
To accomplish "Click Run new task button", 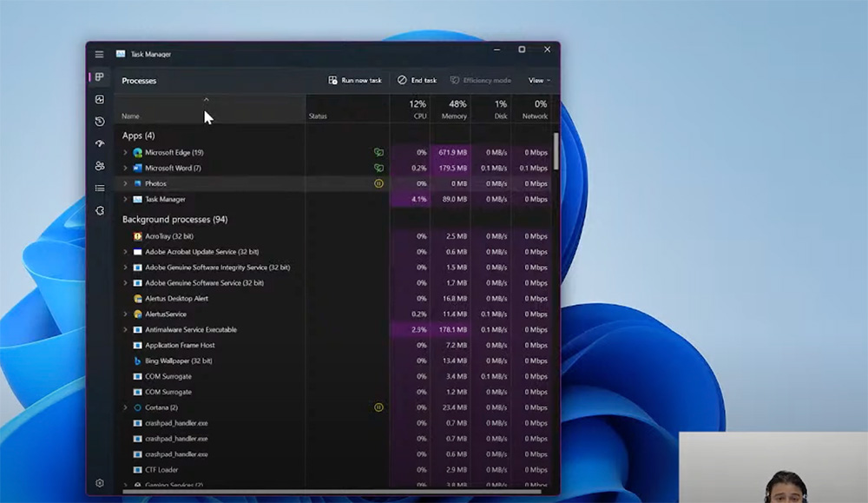I will tap(355, 80).
